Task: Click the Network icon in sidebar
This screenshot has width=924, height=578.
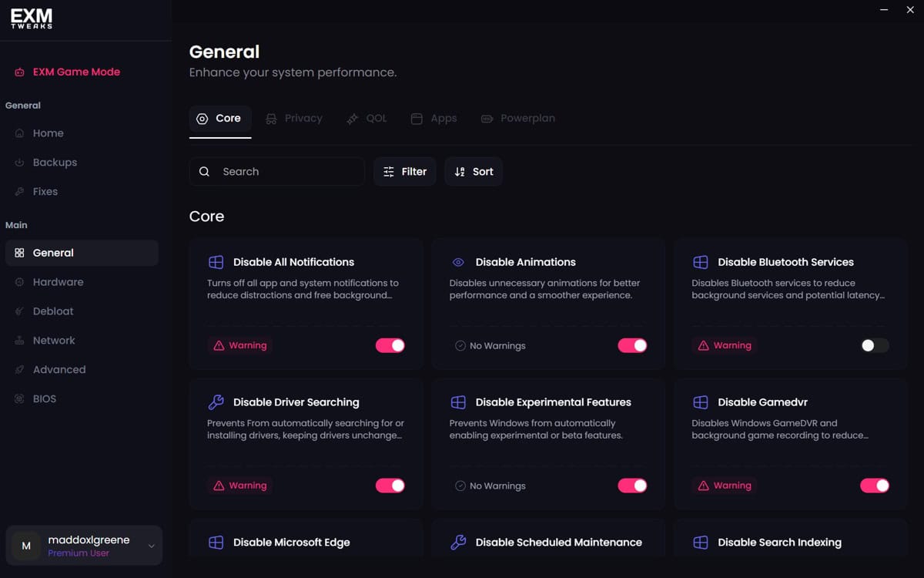Action: pos(20,341)
